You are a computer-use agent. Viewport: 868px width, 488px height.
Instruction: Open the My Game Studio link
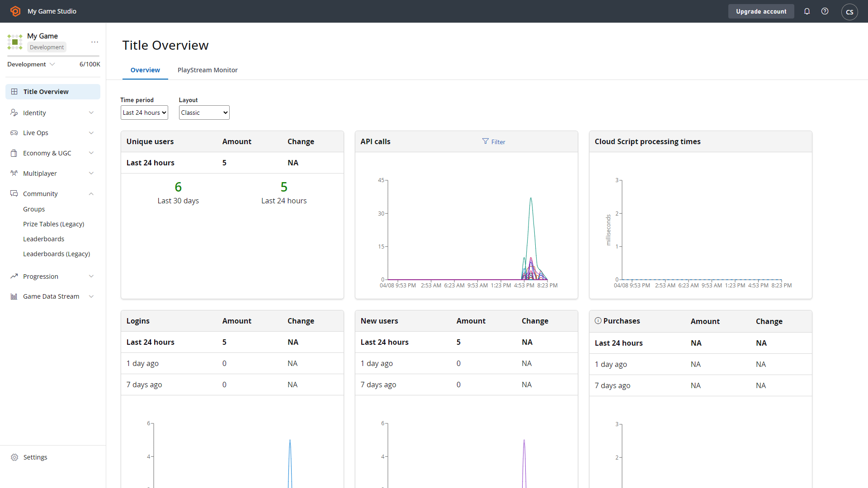52,11
